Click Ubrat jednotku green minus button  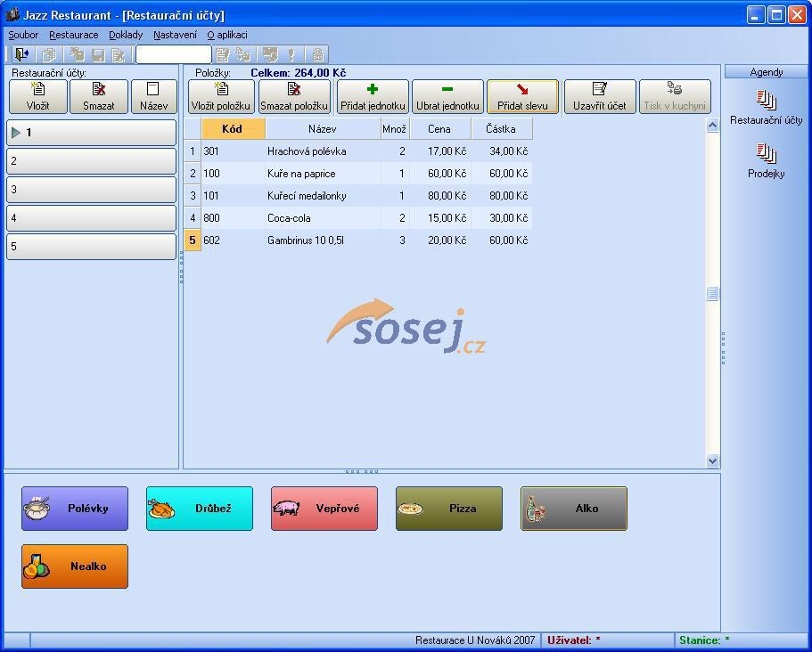click(447, 96)
